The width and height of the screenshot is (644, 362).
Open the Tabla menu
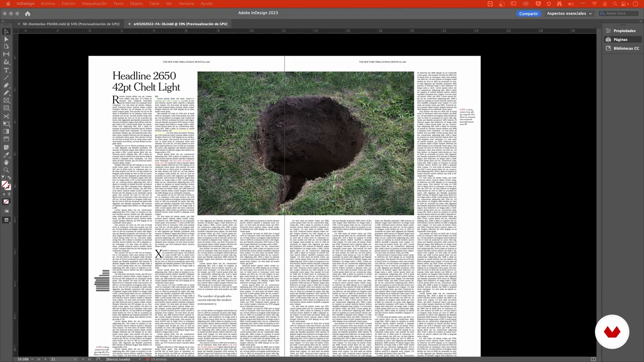[x=154, y=4]
